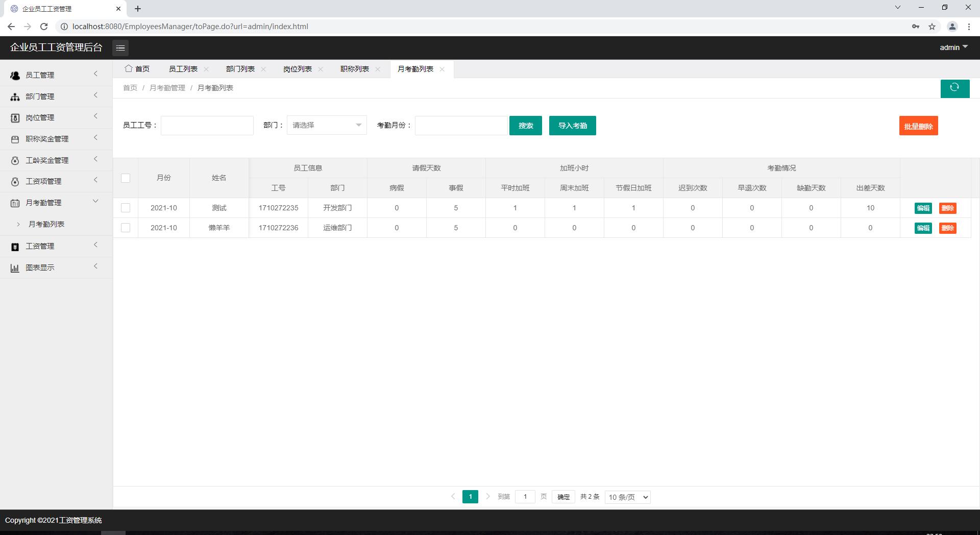The image size is (980, 535).
Task: Click the 工资管理 sidebar icon
Action: [15, 247]
